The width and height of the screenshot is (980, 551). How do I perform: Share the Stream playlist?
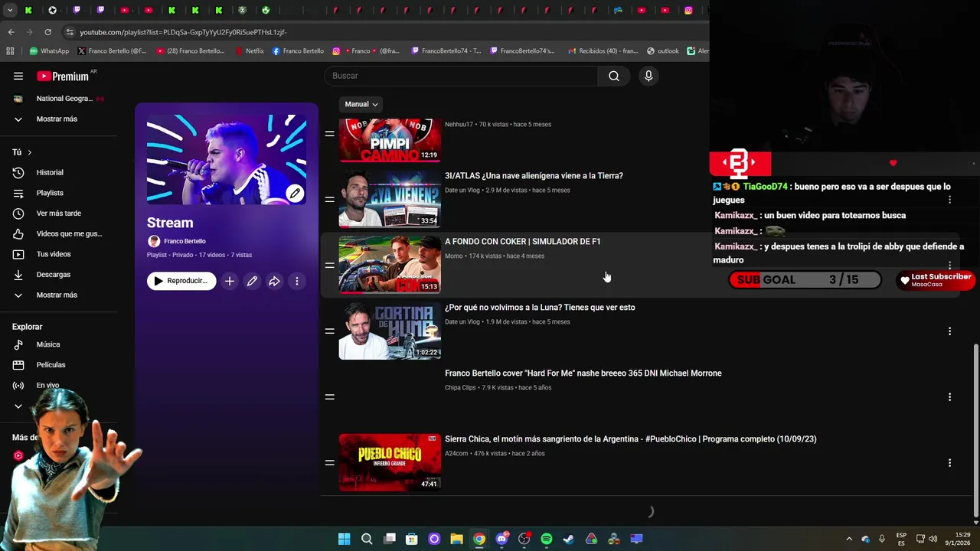274,281
